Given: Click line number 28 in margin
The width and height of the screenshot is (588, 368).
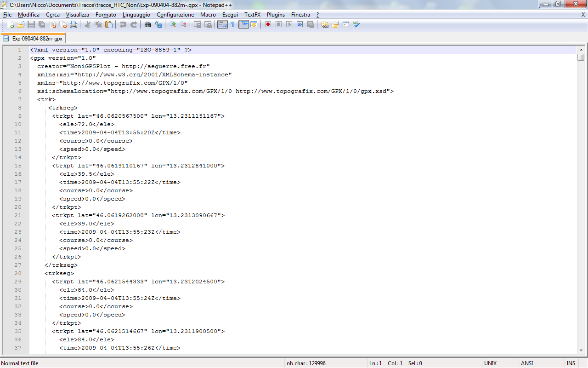Looking at the screenshot, I should click(18, 273).
